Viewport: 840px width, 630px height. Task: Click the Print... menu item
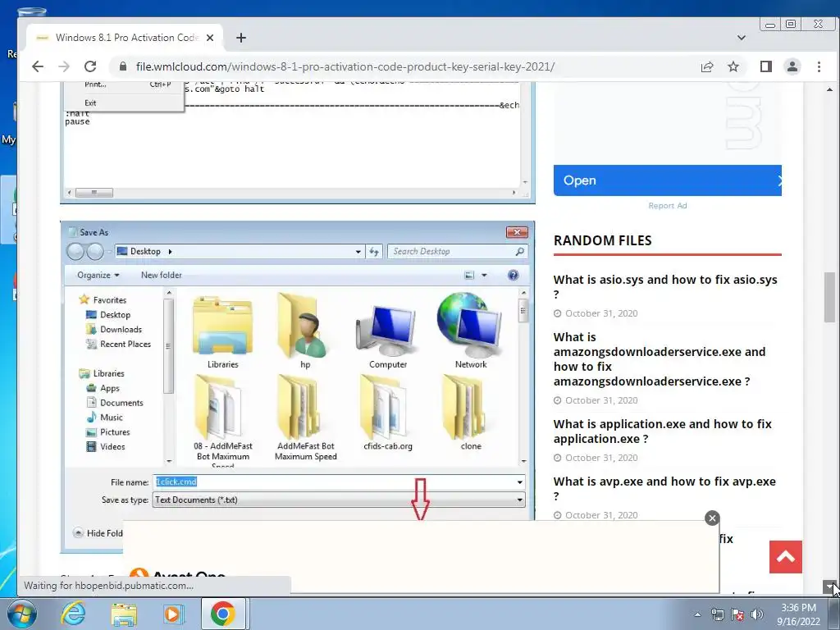coord(95,84)
